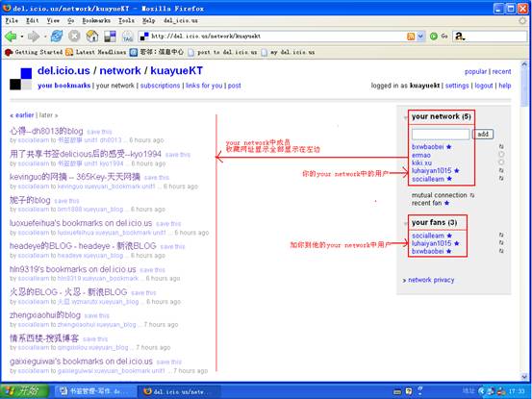
Task: Click the recent link at top right
Action: click(501, 71)
